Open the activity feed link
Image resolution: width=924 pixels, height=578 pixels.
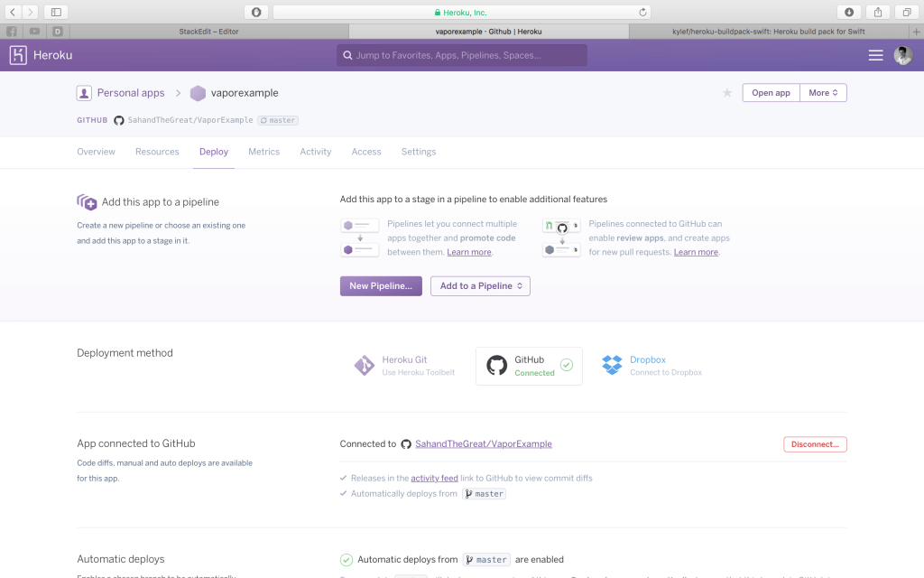[x=434, y=479]
